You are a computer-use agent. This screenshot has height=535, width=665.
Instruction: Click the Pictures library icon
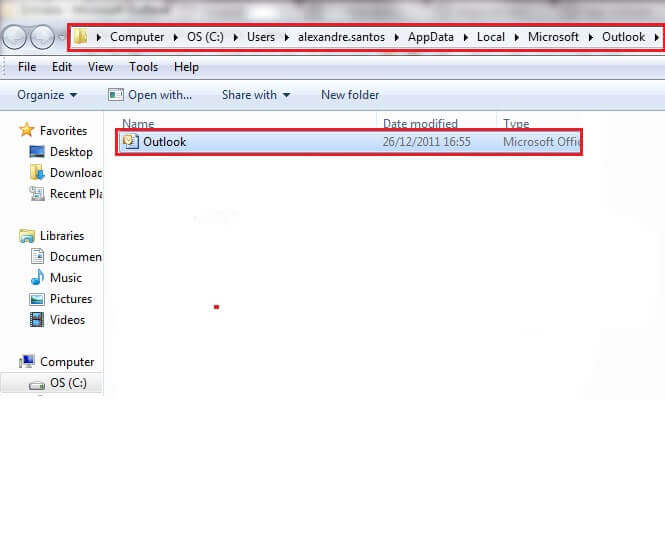pyautogui.click(x=37, y=299)
